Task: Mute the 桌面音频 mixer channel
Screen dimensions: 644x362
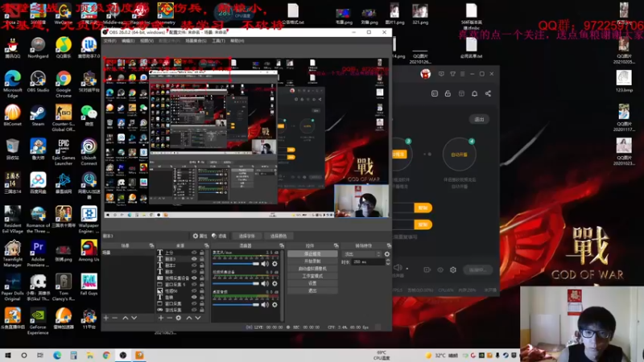Action: coord(265,305)
